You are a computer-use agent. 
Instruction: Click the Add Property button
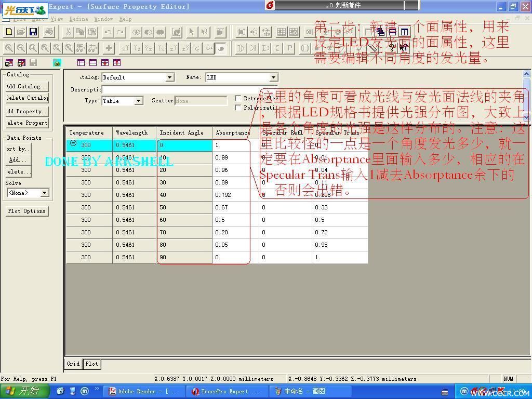[x=27, y=111]
